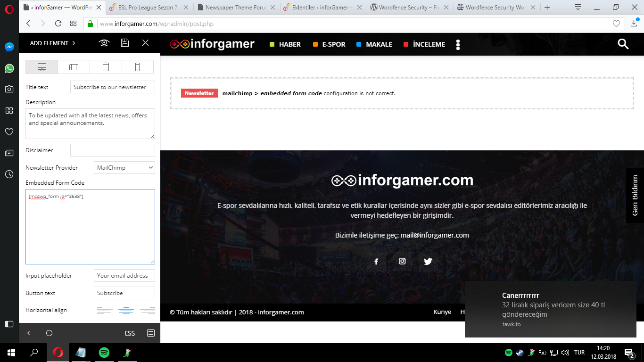The height and width of the screenshot is (362, 644).
Task: Click the Description textarea
Action: click(90, 124)
